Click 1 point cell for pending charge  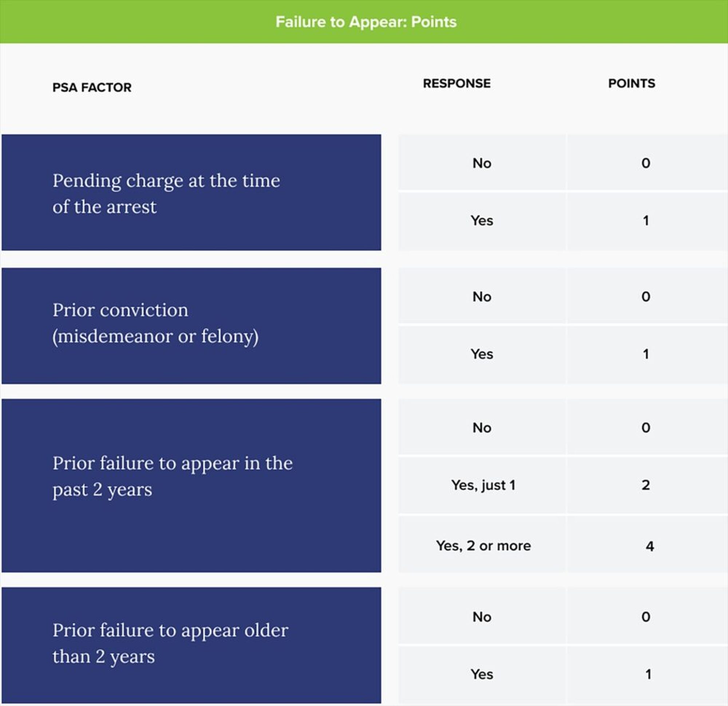click(645, 221)
